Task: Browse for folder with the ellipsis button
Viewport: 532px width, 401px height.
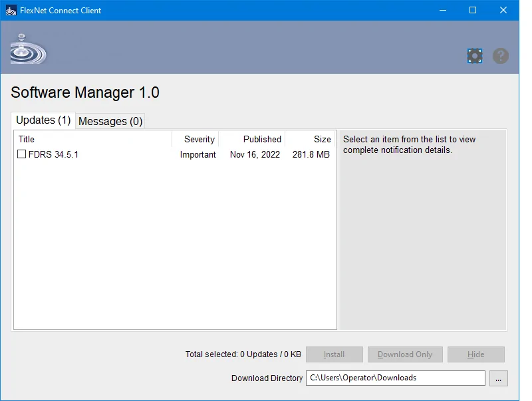Action: (499, 378)
